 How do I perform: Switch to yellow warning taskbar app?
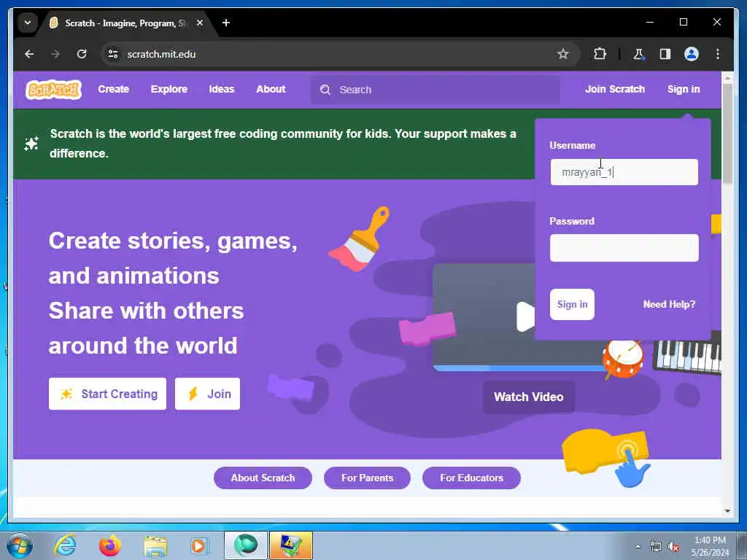pyautogui.click(x=290, y=545)
